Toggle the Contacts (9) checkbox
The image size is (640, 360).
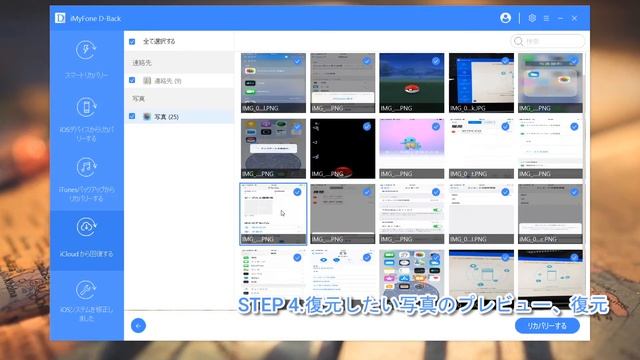[x=132, y=80]
